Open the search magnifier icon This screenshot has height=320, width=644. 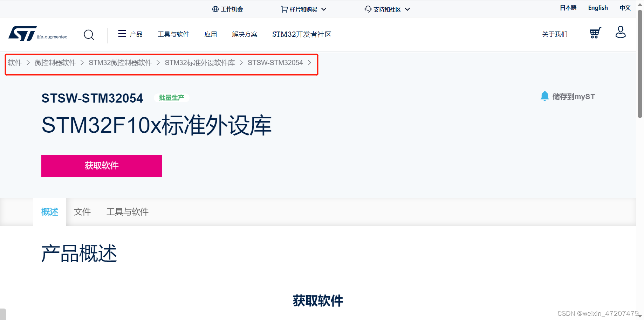click(89, 35)
